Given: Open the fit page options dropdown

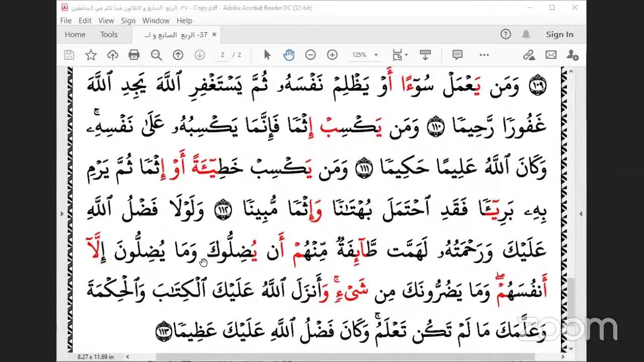Looking at the screenshot, I should 400,55.
